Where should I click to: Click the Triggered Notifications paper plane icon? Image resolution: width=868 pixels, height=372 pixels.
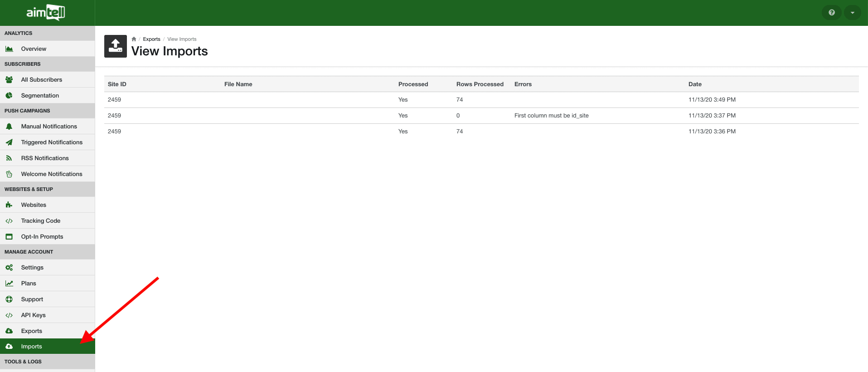coord(9,142)
